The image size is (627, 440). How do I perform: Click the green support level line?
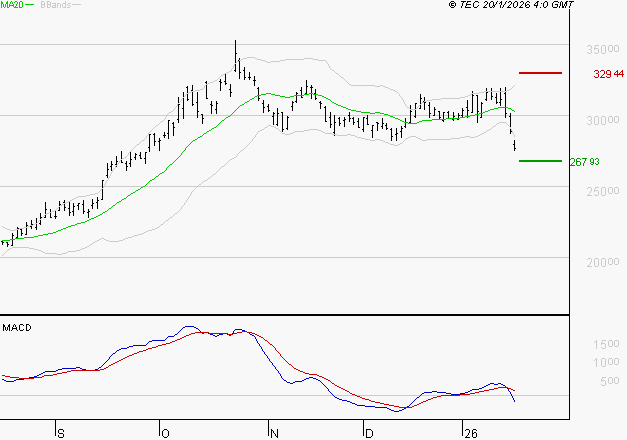(x=540, y=161)
